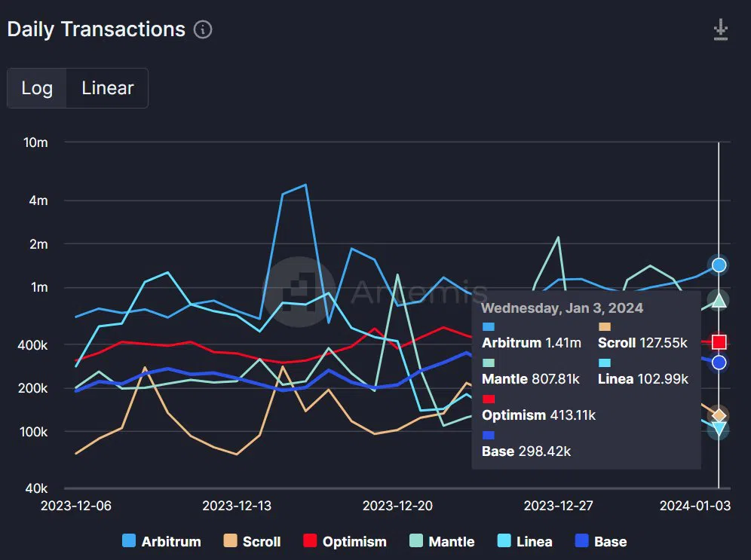Toggle the Linea legend entry

[525, 541]
